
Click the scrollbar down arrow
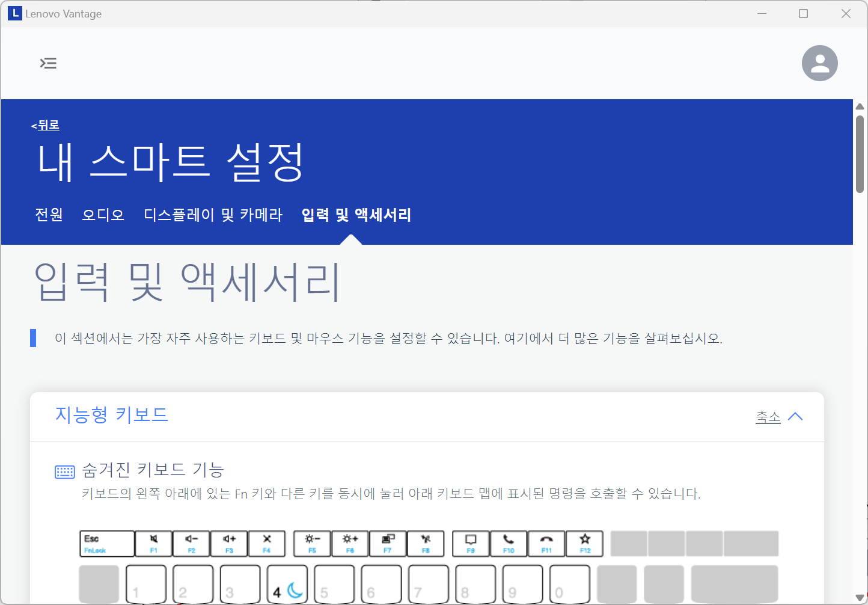click(x=860, y=597)
